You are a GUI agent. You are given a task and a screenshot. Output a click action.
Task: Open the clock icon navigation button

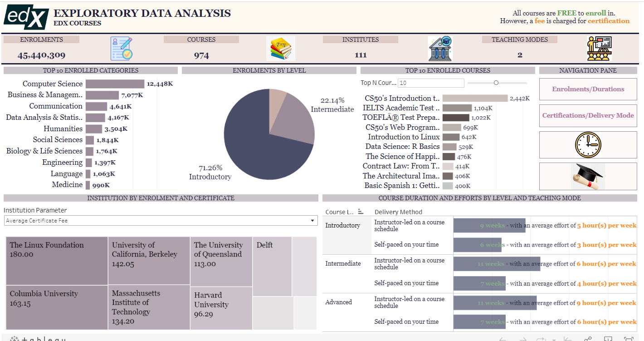pyautogui.click(x=588, y=145)
